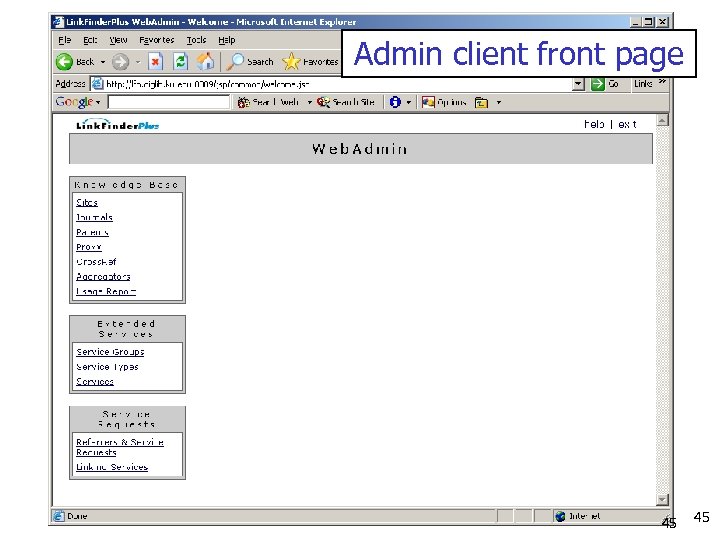Click the Internet zone globe in status bar
The height and width of the screenshot is (540, 720).
click(560, 516)
